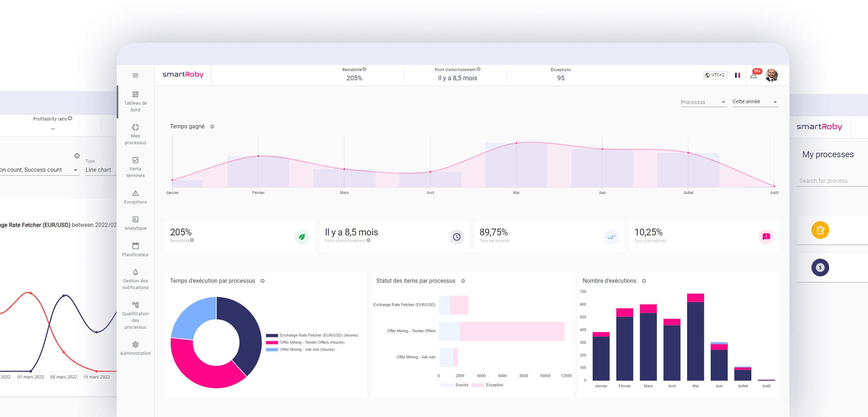Click the Qualification des processus icon
Viewport: 868px width, 417px height.
click(135, 305)
